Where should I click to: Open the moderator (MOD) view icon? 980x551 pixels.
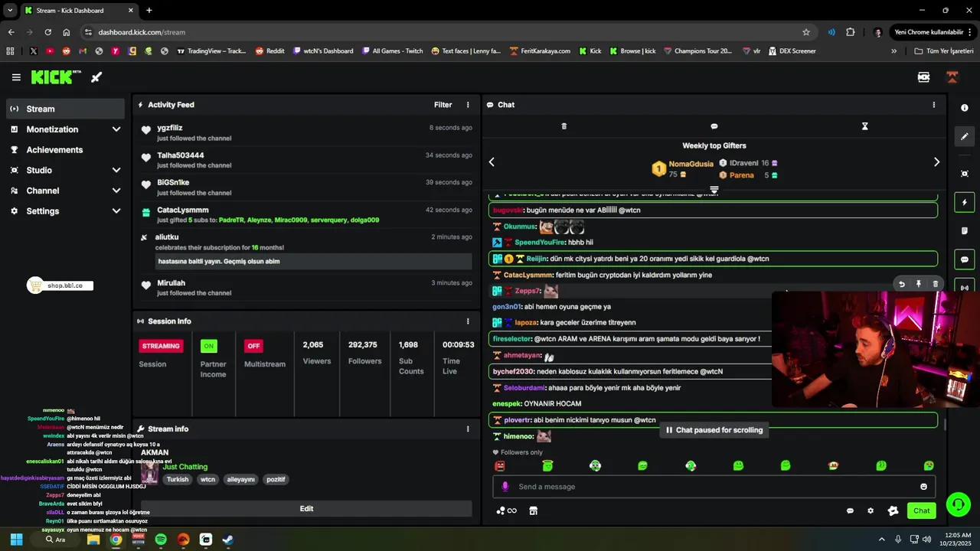tap(923, 77)
